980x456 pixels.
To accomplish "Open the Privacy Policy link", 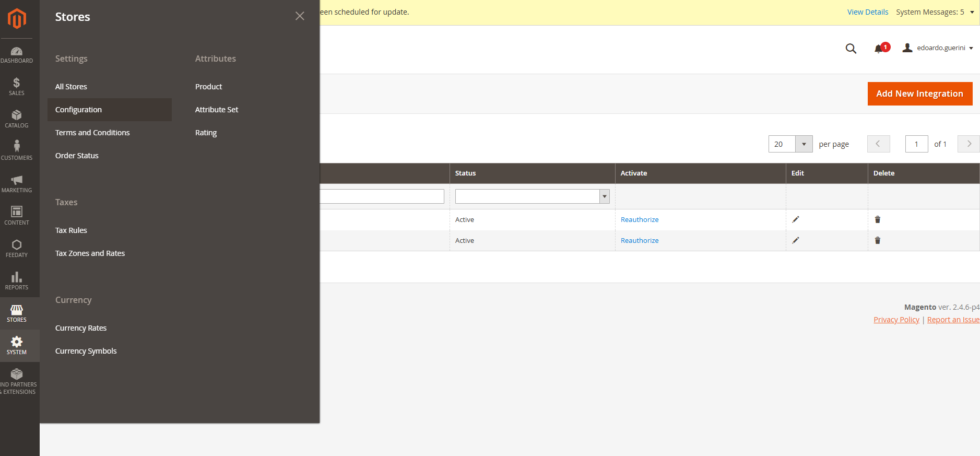I will click(896, 320).
